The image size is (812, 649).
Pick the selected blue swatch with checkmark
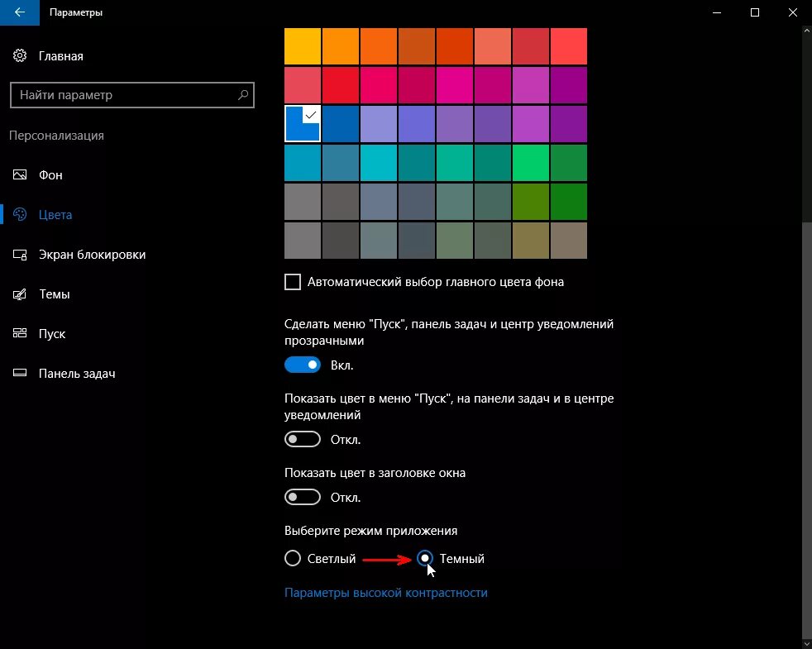pyautogui.click(x=303, y=124)
